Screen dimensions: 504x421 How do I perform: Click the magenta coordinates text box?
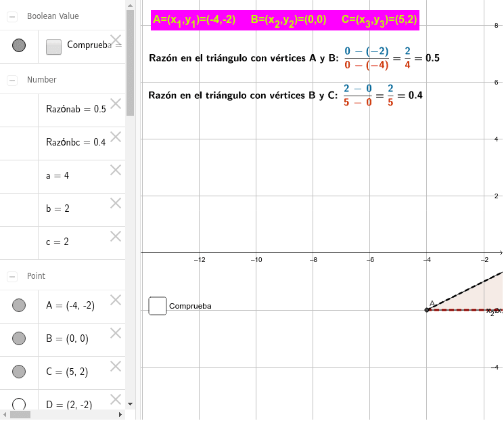point(285,20)
